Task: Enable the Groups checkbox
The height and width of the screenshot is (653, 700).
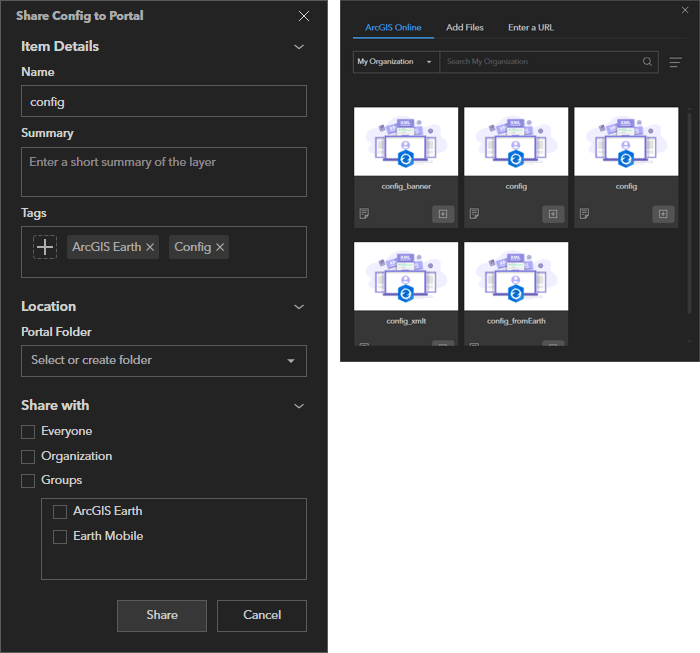Action: tap(28, 481)
